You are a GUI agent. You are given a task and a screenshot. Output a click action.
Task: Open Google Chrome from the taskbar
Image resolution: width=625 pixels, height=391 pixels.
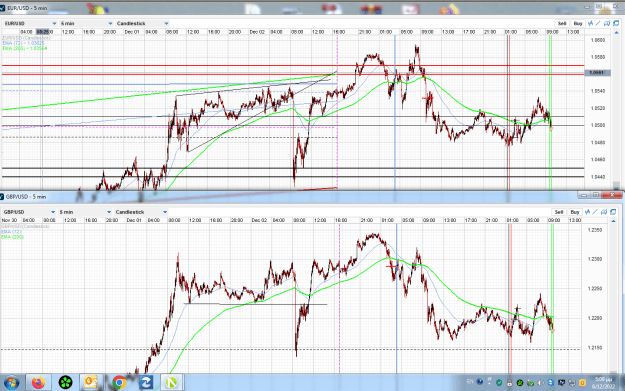119,383
